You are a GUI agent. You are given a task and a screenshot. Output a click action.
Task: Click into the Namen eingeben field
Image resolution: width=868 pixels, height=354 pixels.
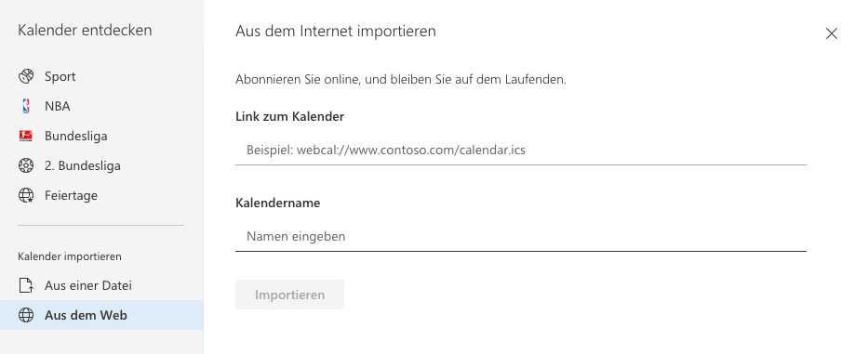[520, 236]
